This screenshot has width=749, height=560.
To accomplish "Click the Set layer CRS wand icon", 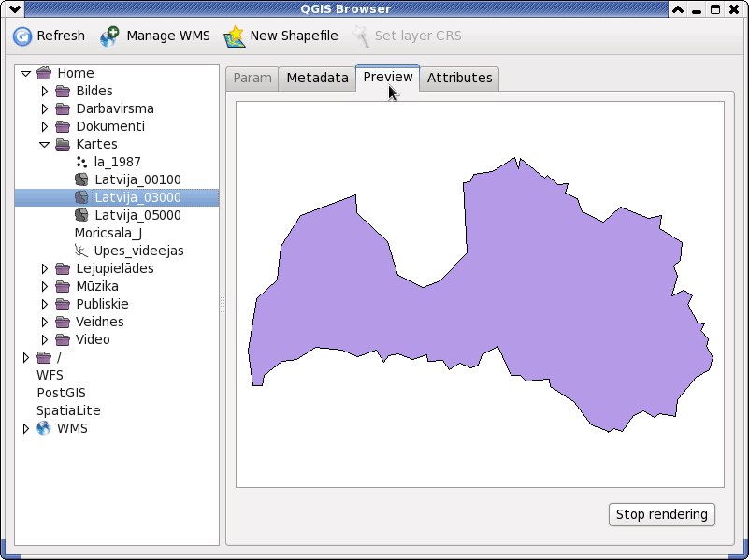I will pos(361,36).
